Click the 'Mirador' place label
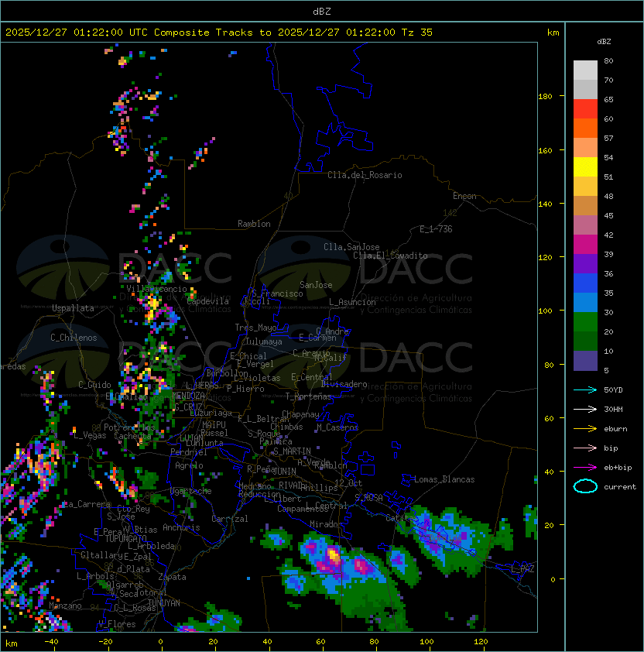 (x=327, y=524)
